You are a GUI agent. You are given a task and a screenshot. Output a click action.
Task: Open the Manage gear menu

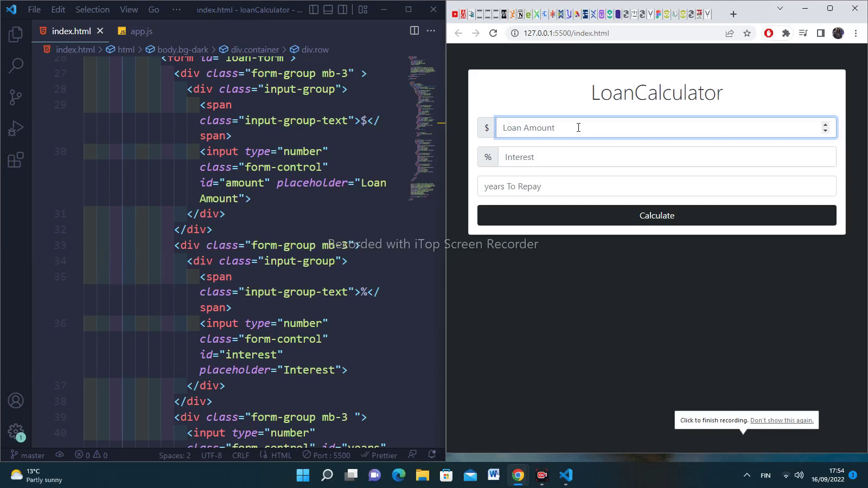coord(16,432)
